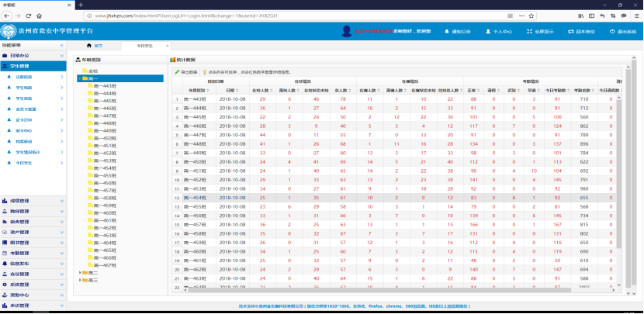Collapse the 功能菜单 sidebar with double-arrow

(x=61, y=45)
